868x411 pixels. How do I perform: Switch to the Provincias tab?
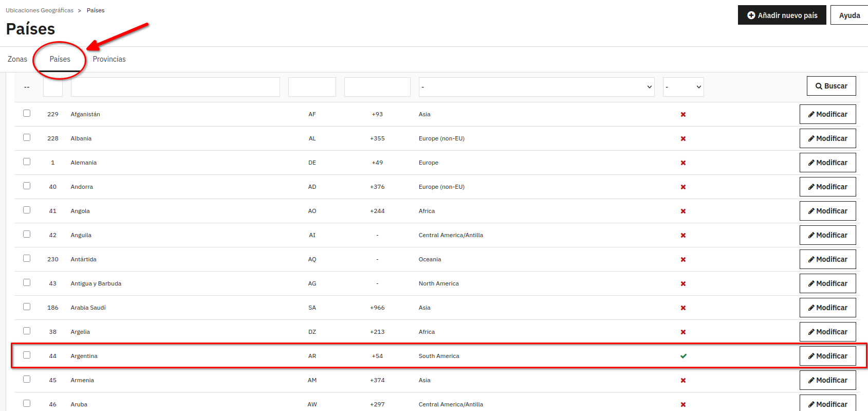(109, 59)
